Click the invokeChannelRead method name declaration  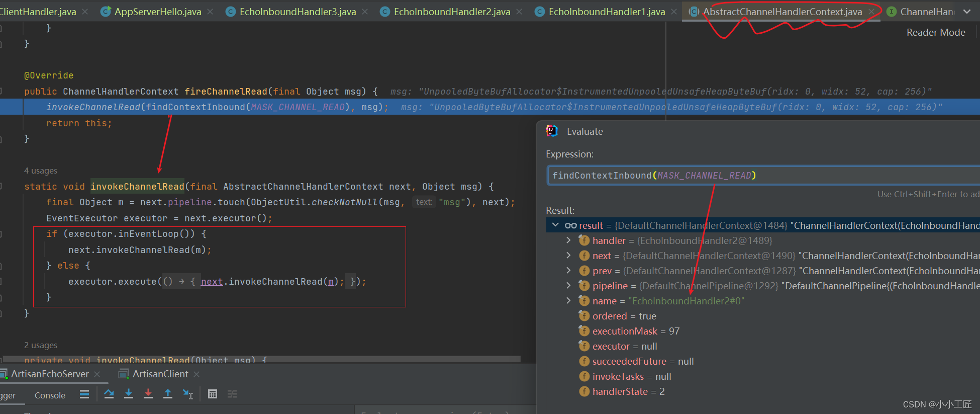137,187
